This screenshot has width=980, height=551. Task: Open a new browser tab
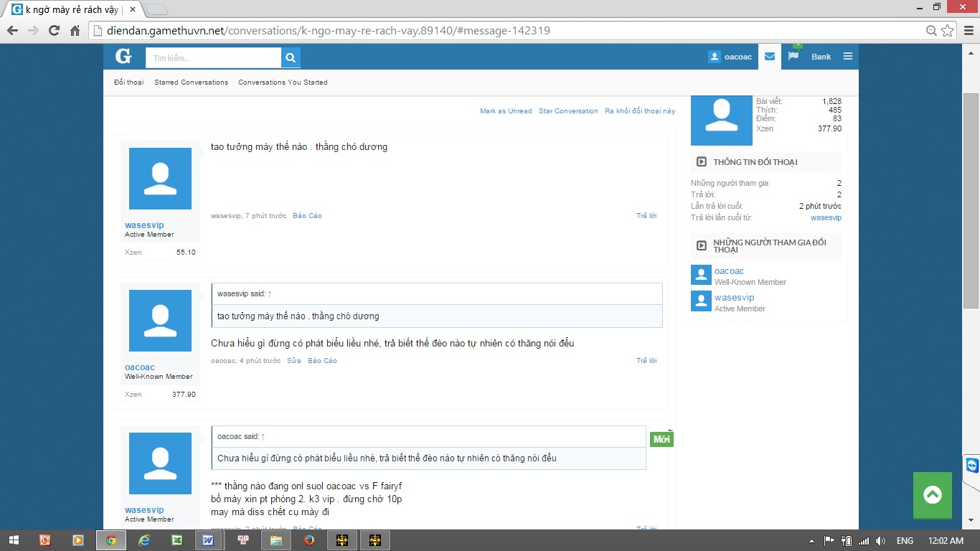tap(156, 10)
